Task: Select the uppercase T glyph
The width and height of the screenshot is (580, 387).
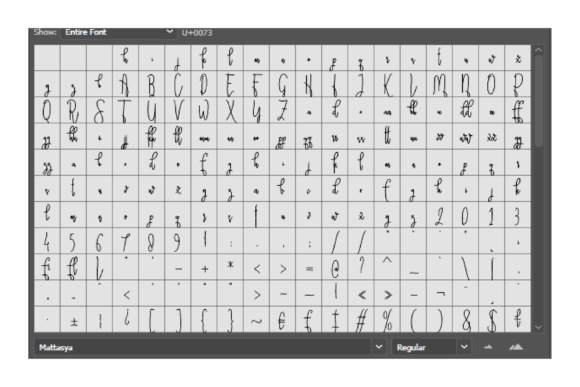Action: (125, 111)
